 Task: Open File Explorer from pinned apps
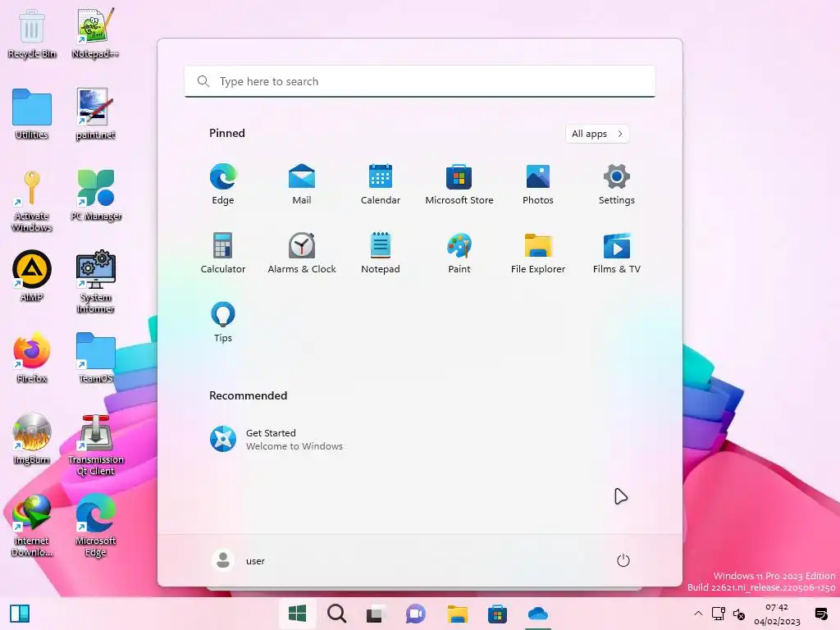click(x=538, y=253)
